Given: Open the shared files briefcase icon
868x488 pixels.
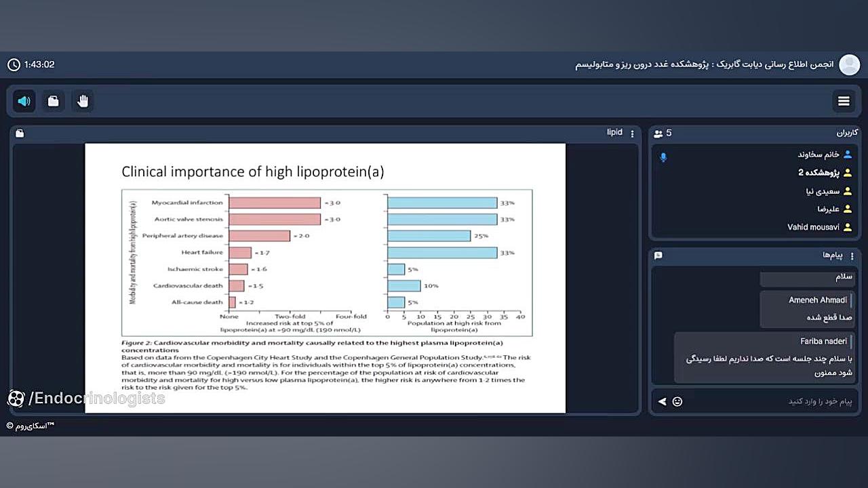Looking at the screenshot, I should pyautogui.click(x=54, y=101).
